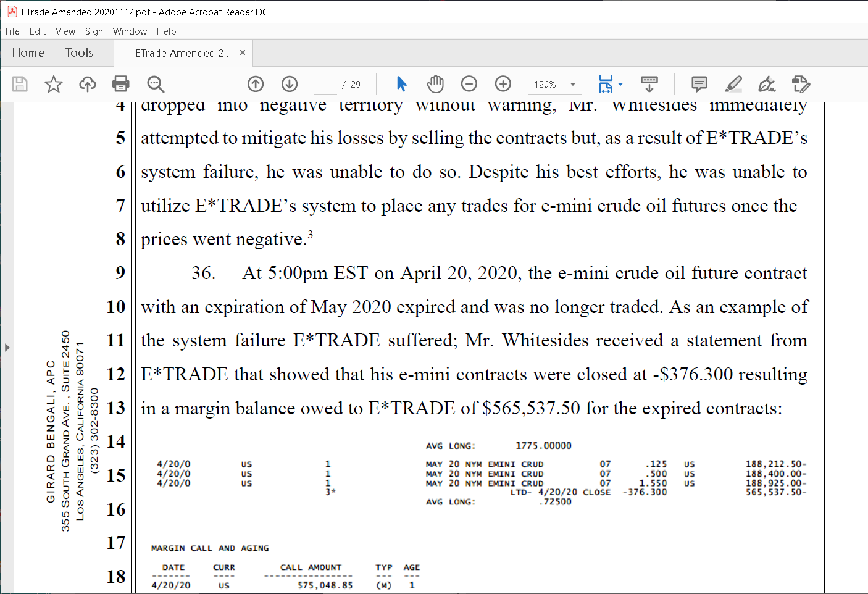Viewport: 868px width, 594px height.
Task: Click the 'CURR' column header
Action: [224, 567]
